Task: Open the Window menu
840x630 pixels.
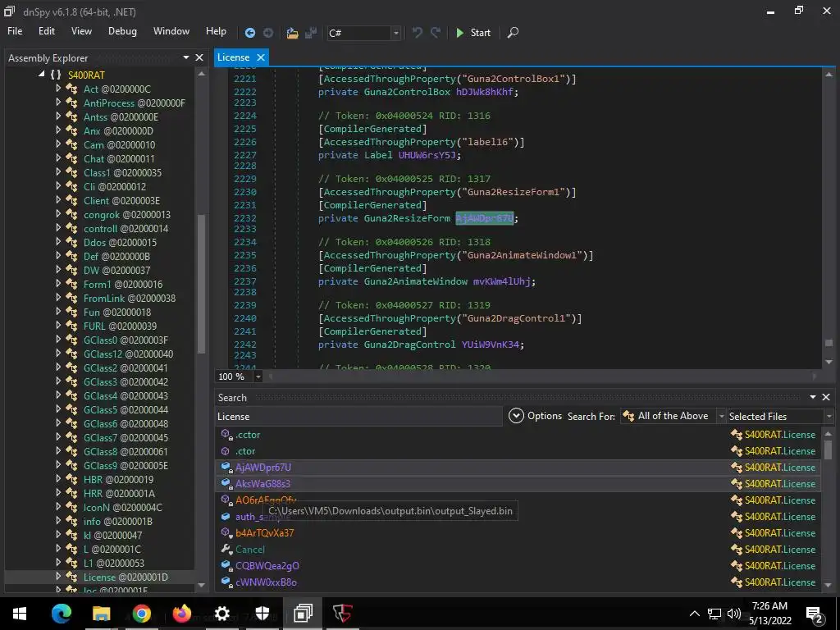Action: 171,31
